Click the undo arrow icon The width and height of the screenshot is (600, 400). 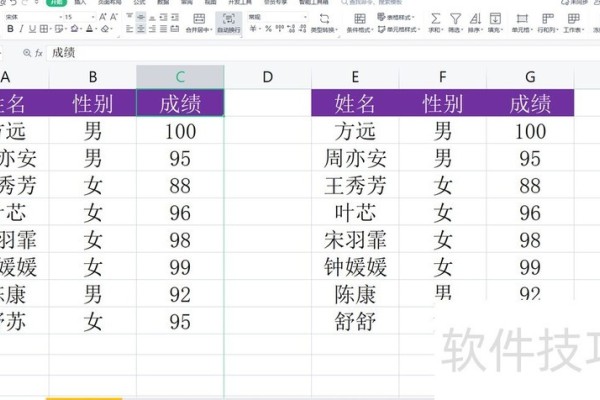[14, 3]
